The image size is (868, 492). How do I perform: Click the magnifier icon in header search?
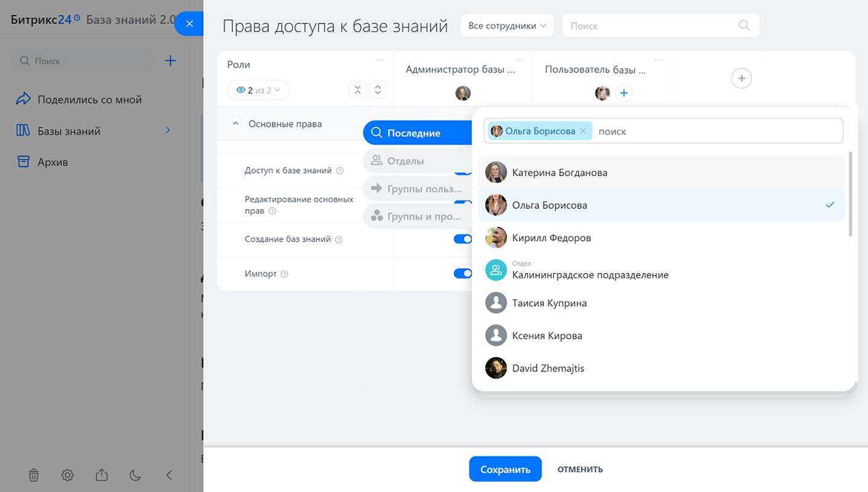pos(744,25)
